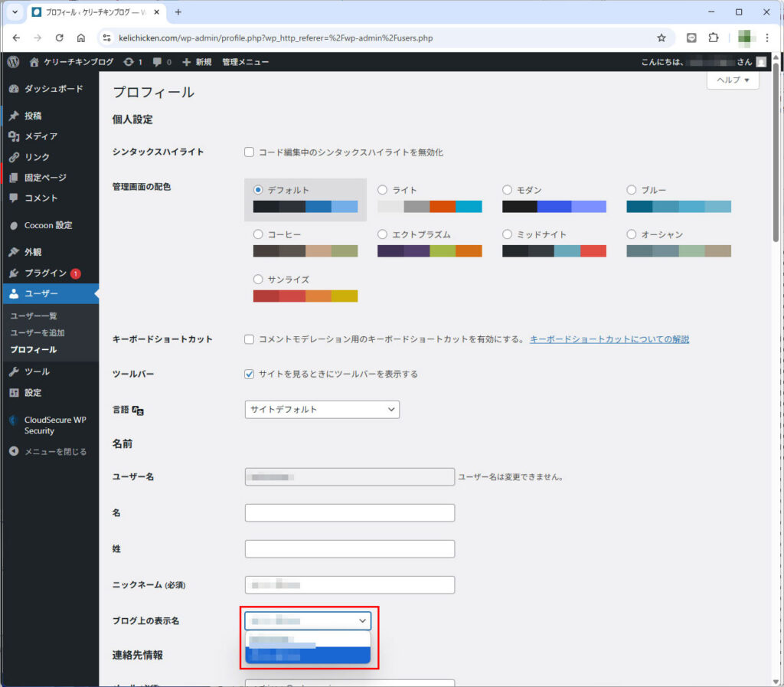Click the ブルー color palette swatch
The height and width of the screenshot is (687, 784).
coord(678,207)
